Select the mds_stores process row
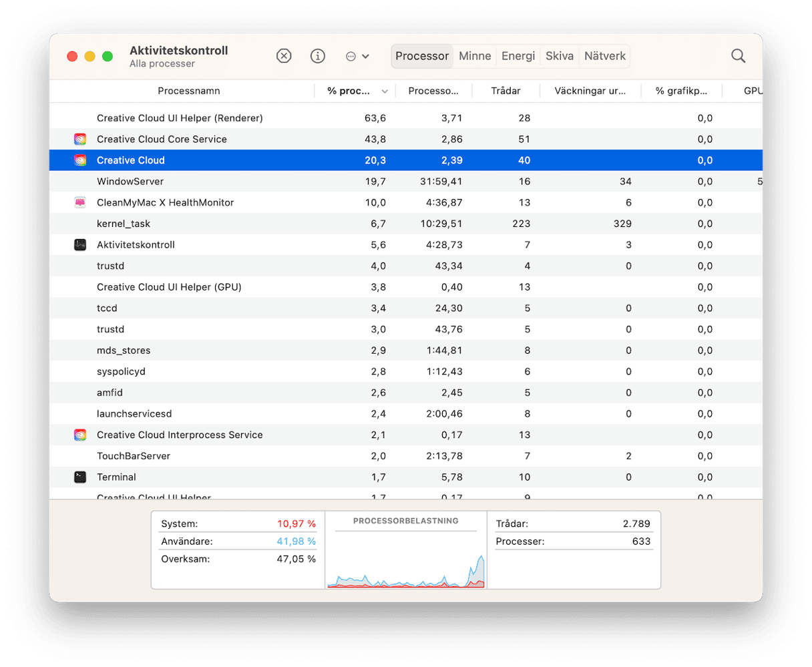 406,351
